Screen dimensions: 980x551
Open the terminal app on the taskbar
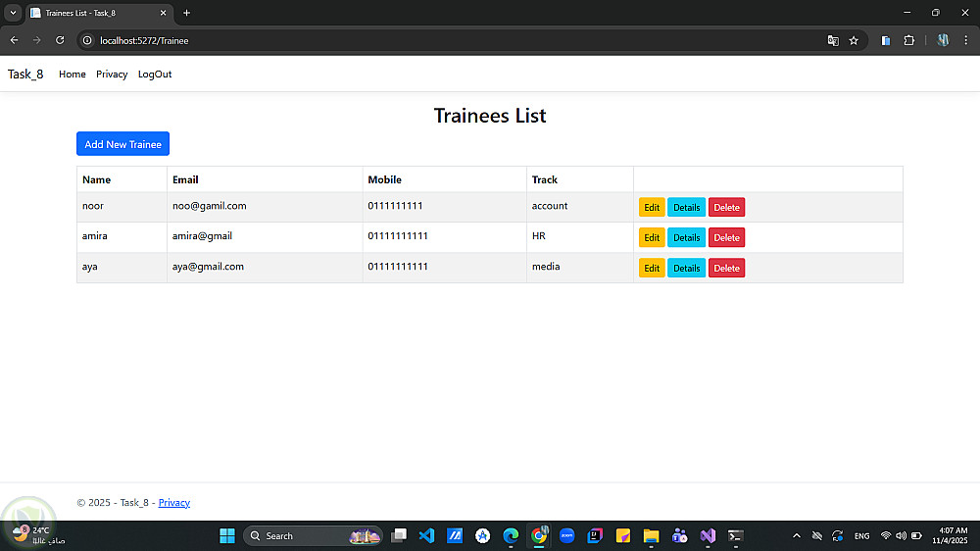point(736,535)
